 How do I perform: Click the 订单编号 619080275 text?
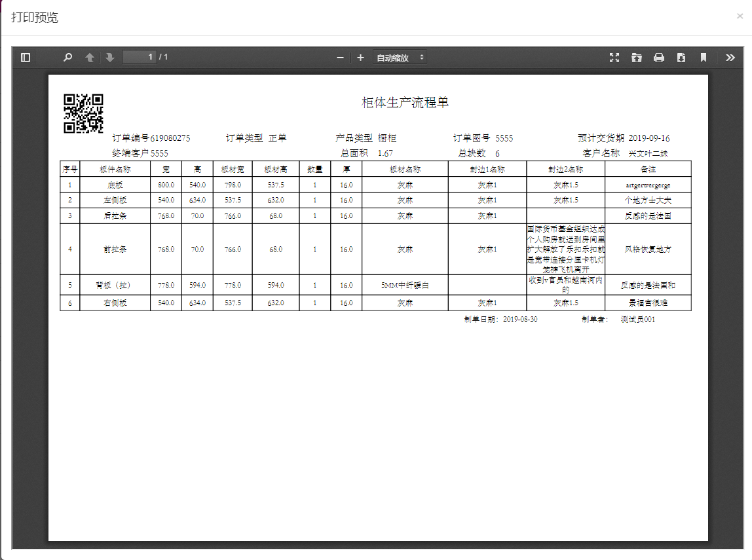151,138
